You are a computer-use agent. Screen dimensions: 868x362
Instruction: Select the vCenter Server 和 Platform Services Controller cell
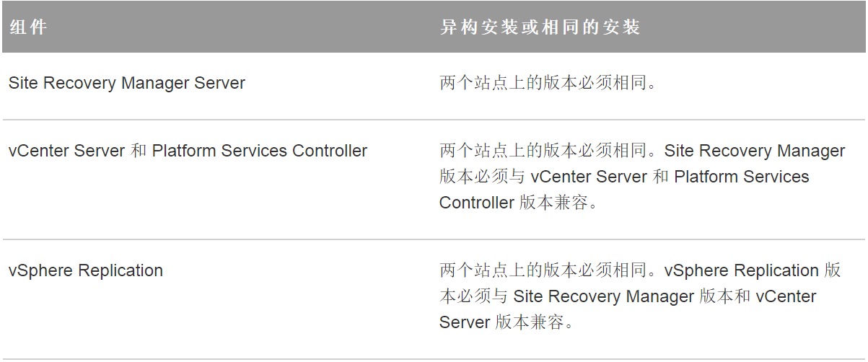pyautogui.click(x=188, y=151)
